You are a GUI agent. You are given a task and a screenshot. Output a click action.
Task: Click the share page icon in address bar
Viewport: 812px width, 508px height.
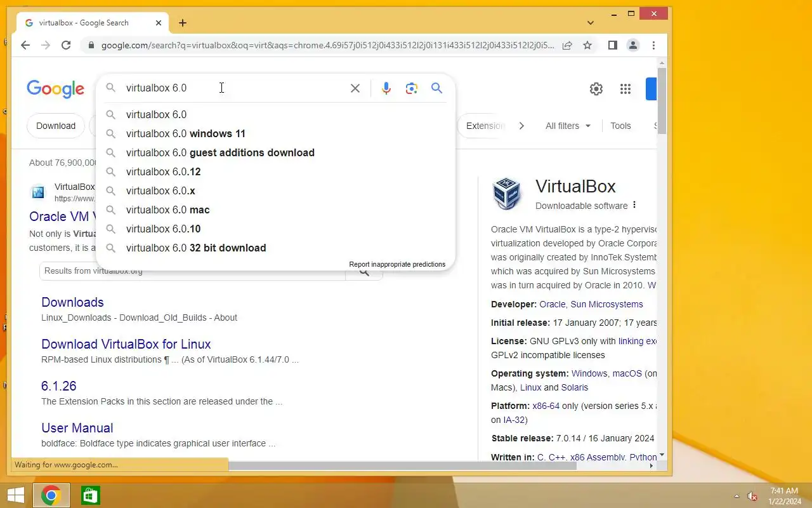[x=567, y=45]
